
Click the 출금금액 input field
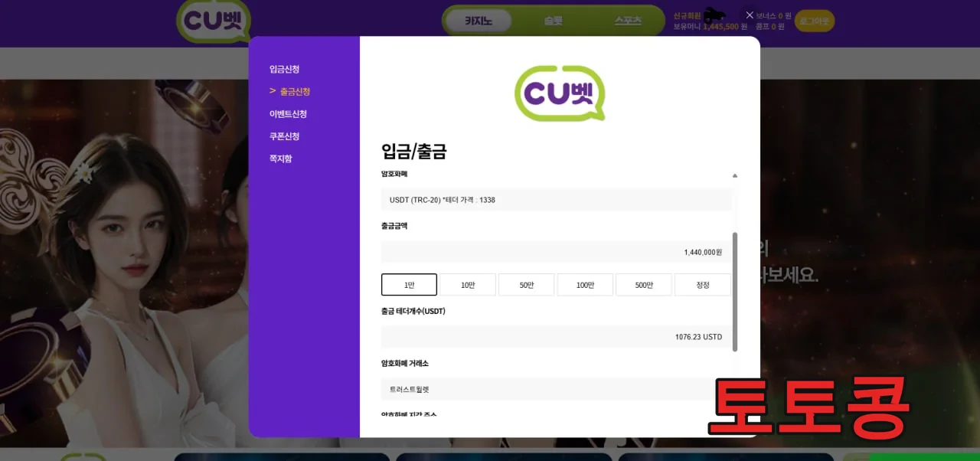557,252
